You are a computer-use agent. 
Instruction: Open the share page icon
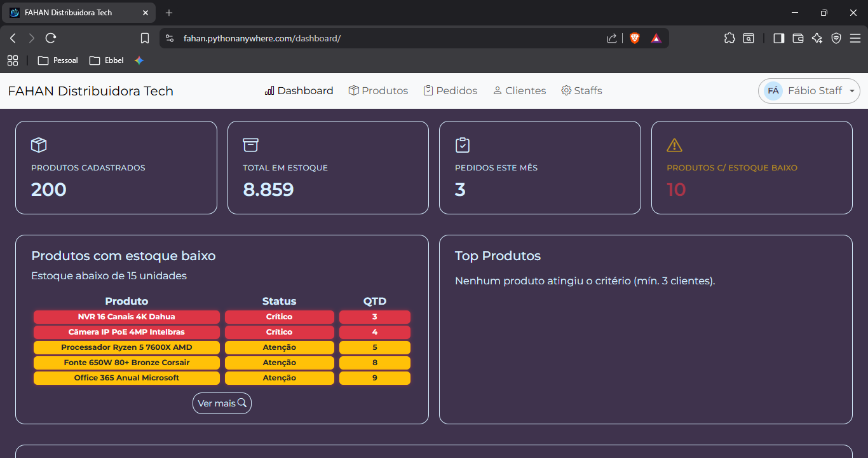click(x=611, y=38)
